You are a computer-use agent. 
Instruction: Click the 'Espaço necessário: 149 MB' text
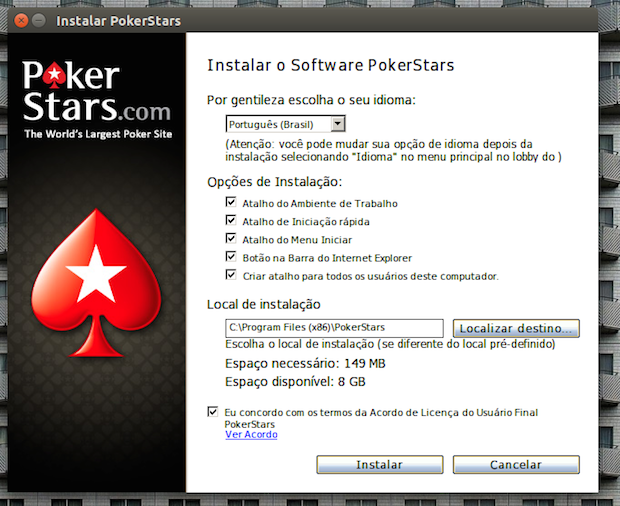pyautogui.click(x=305, y=363)
